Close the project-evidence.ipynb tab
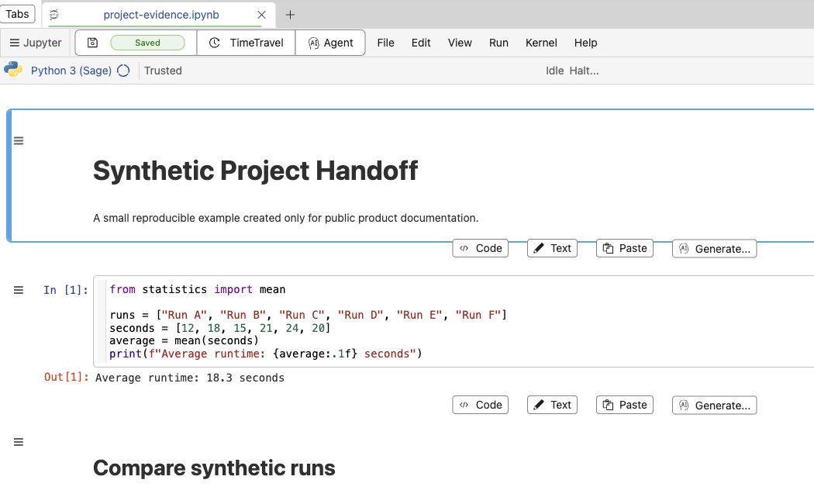The height and width of the screenshot is (504, 814). point(262,15)
